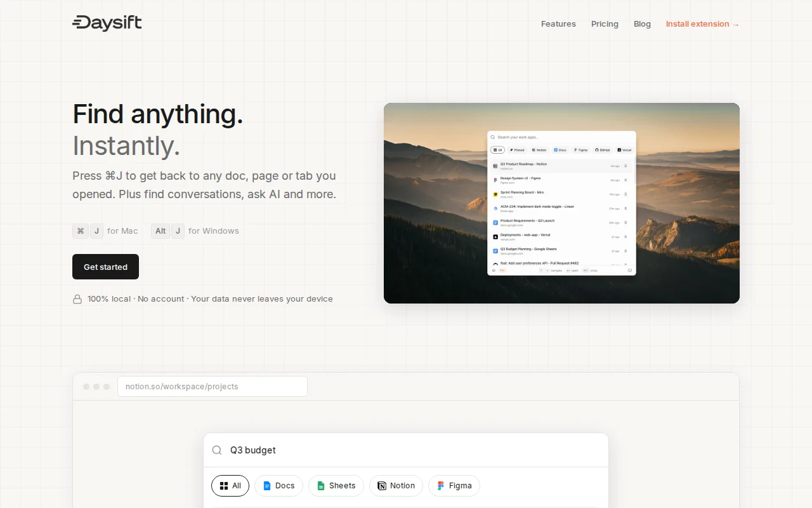Pin the Product Requirements result
This screenshot has width=812, height=508.
625,223
